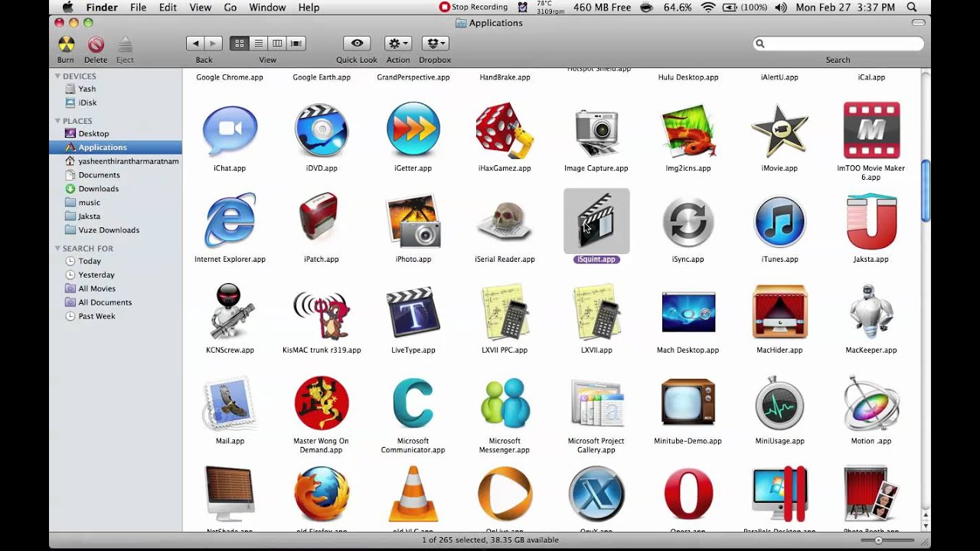This screenshot has height=551, width=980.
Task: Select the Opera app icon
Action: [688, 494]
